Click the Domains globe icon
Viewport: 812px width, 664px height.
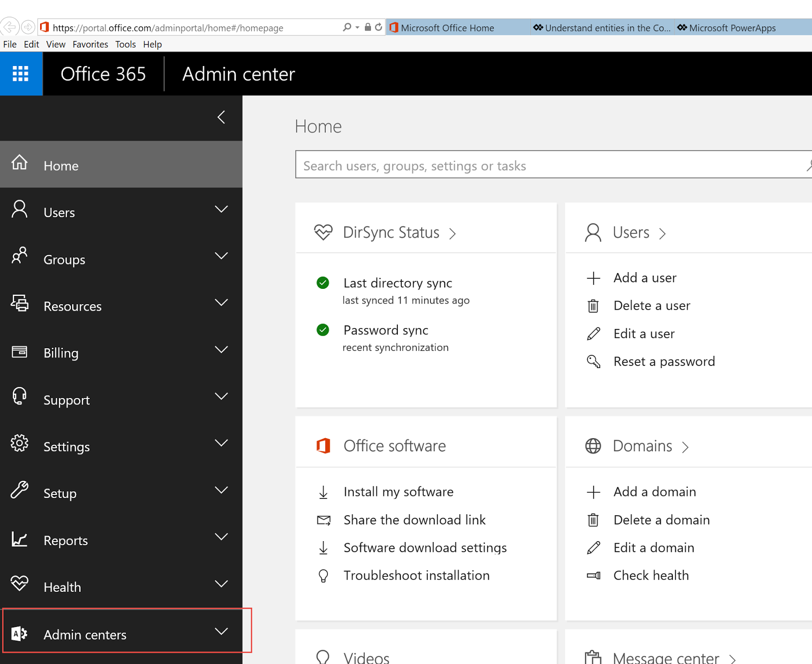tap(593, 446)
